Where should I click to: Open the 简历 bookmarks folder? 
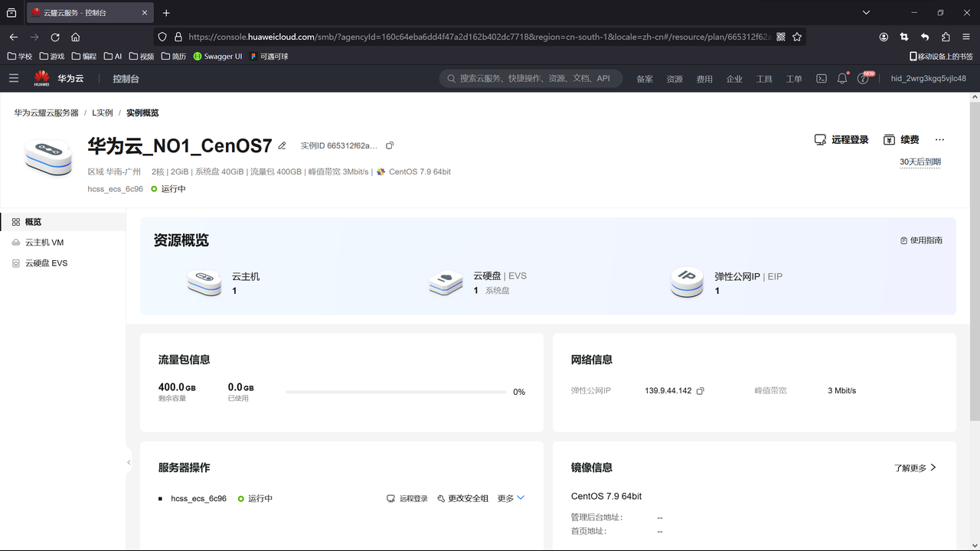pos(174,56)
